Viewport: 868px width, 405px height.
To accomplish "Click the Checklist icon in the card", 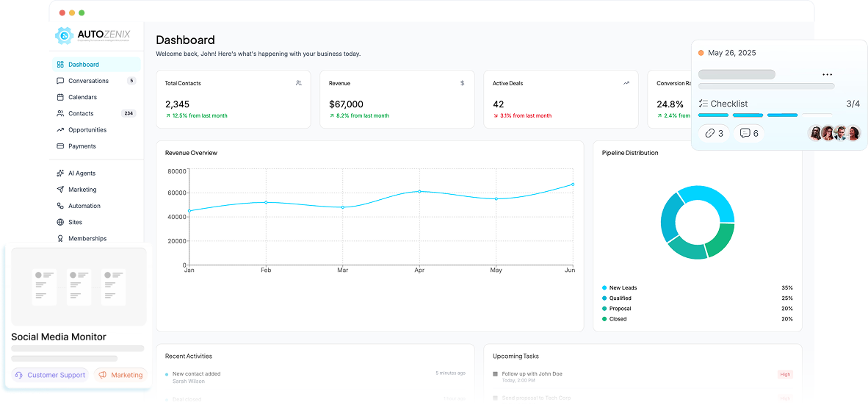I will [704, 104].
